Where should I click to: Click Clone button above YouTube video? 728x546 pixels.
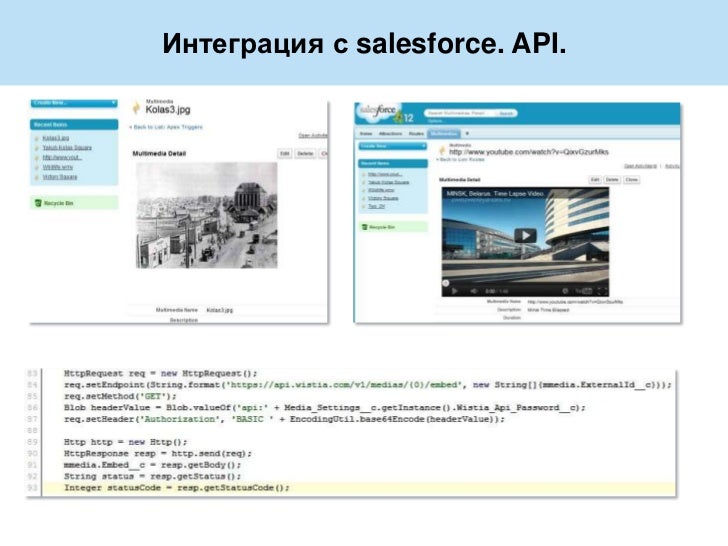(x=631, y=180)
